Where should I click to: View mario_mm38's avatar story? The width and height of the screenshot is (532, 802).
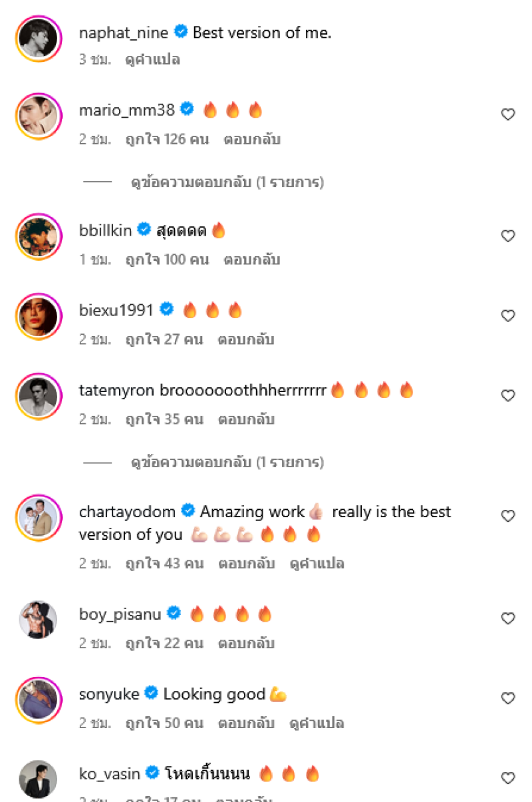tap(38, 116)
